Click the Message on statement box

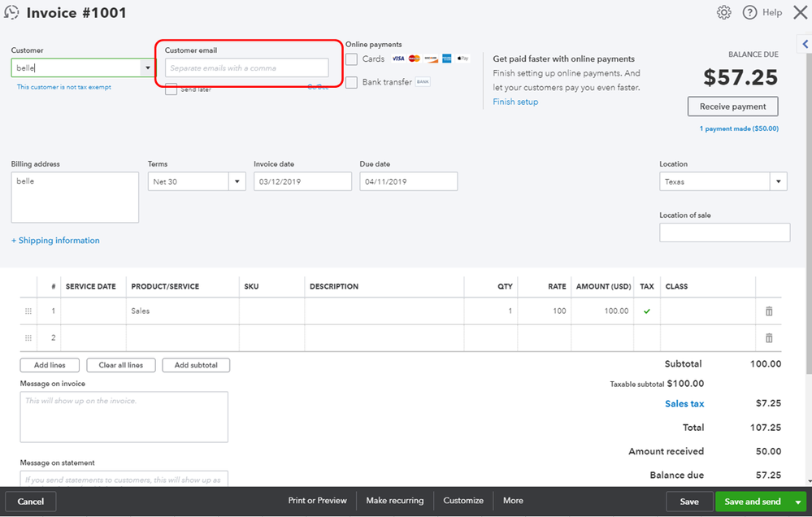(x=124, y=479)
